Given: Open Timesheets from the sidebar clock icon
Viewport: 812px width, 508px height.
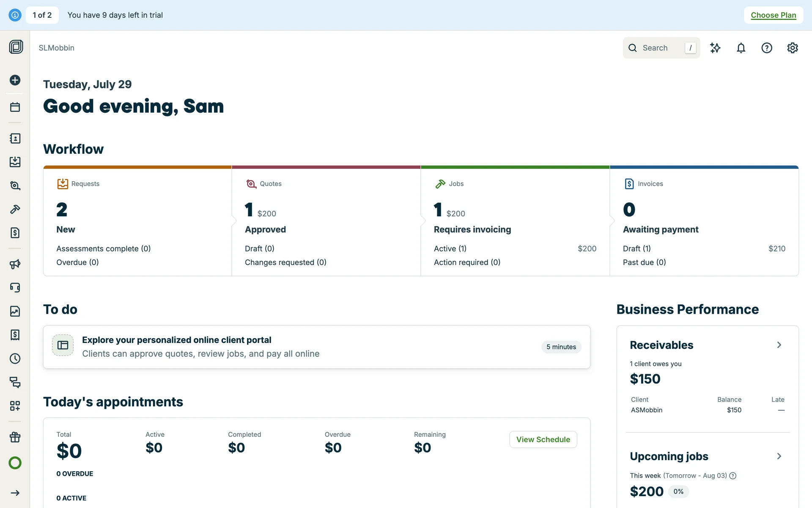Looking at the screenshot, I should (x=15, y=359).
